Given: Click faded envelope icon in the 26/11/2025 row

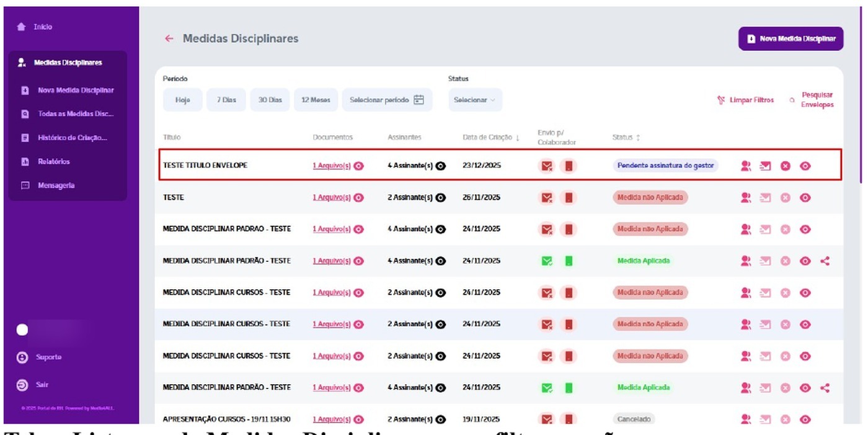Looking at the screenshot, I should pos(766,197).
